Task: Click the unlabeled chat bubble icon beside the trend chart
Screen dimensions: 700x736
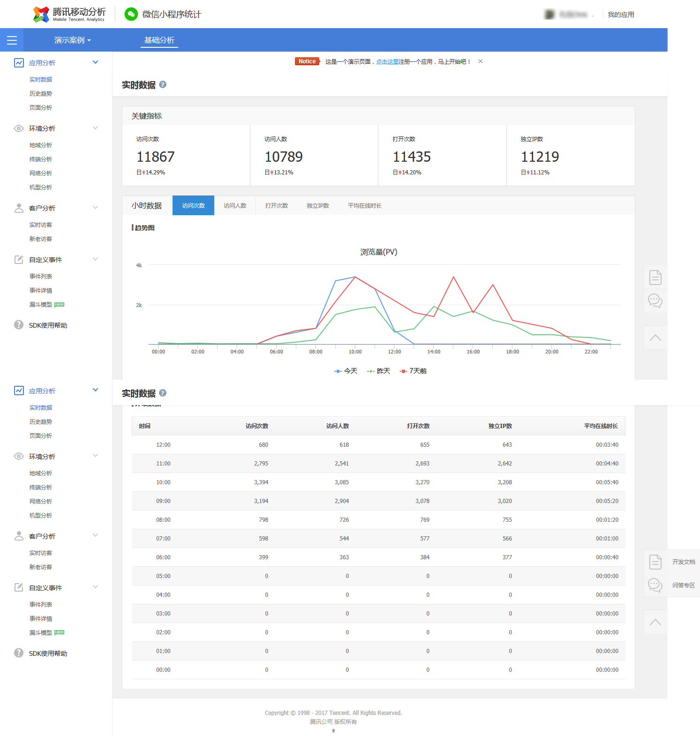Action: tap(655, 300)
